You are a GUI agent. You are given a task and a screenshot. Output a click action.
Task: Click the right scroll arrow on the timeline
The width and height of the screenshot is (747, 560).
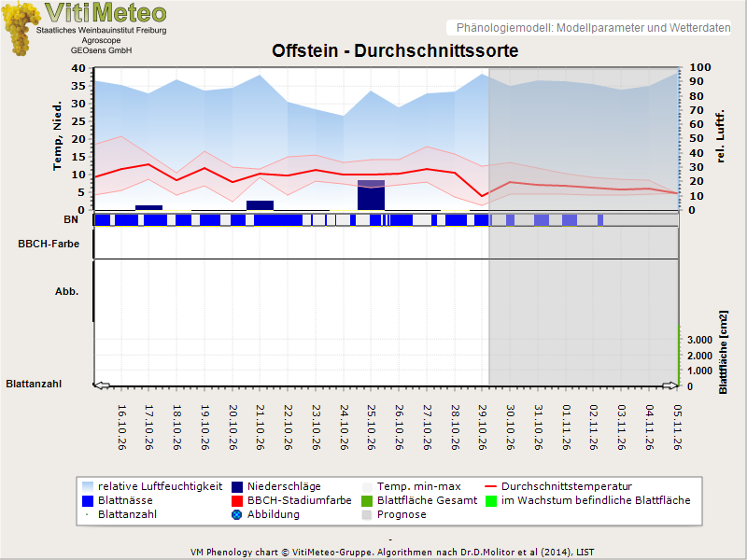tap(670, 385)
